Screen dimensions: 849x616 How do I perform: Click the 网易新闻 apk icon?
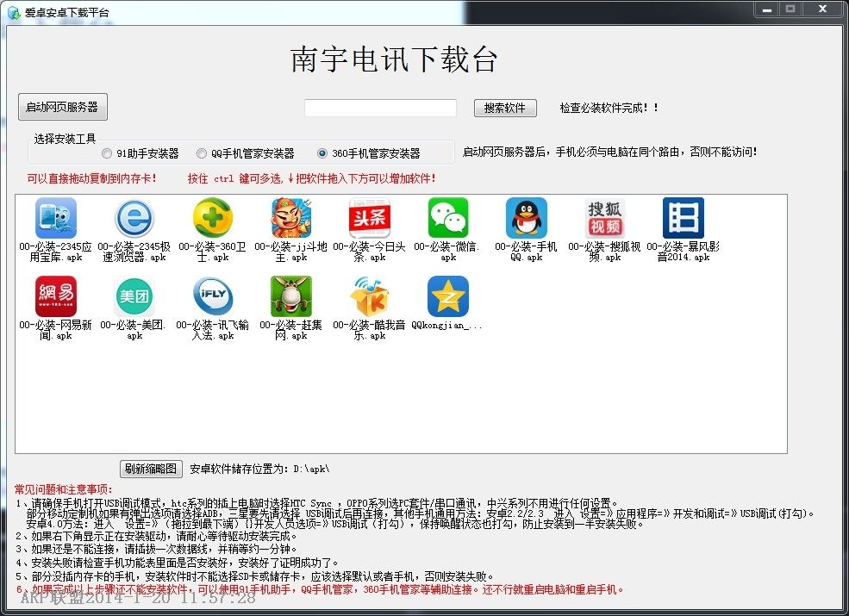click(56, 296)
